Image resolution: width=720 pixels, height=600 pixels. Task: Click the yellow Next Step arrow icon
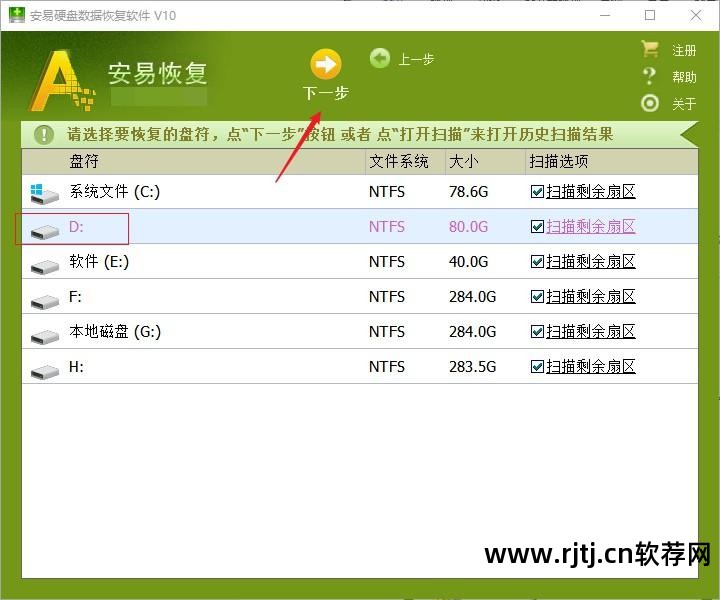[x=326, y=64]
